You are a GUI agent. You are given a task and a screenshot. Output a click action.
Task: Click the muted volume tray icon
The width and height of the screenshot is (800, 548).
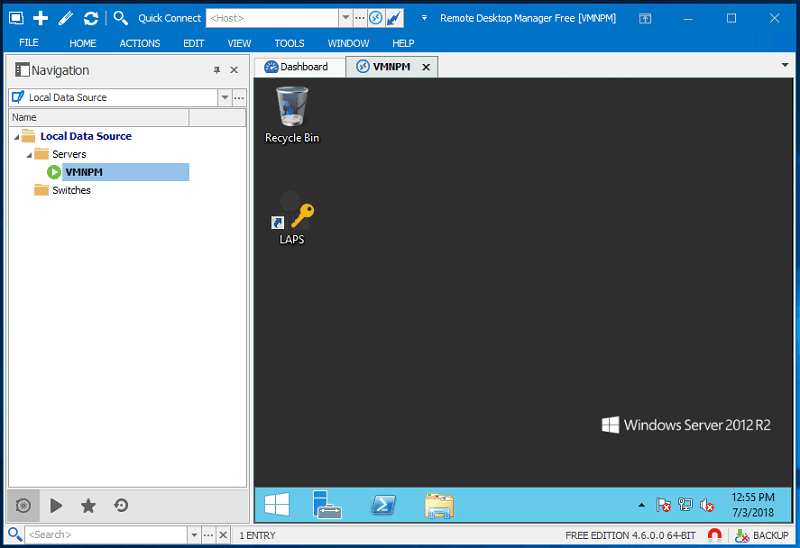click(707, 505)
